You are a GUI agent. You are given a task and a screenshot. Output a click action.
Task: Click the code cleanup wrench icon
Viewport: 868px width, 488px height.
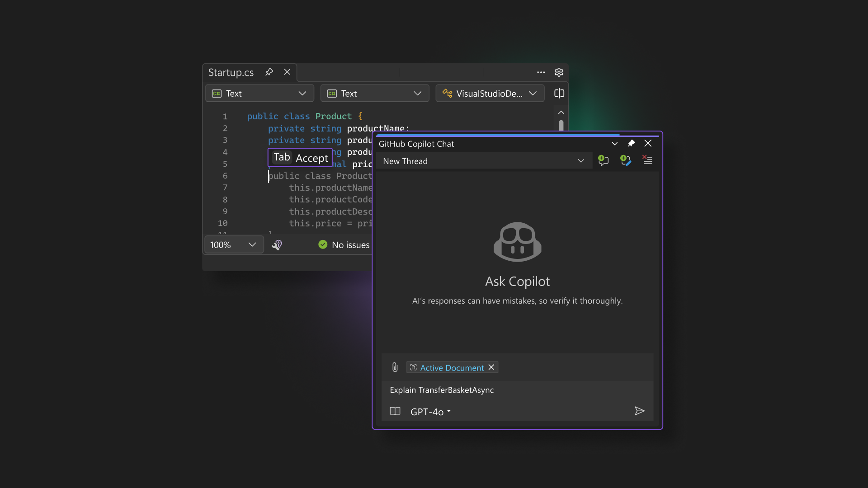(277, 245)
